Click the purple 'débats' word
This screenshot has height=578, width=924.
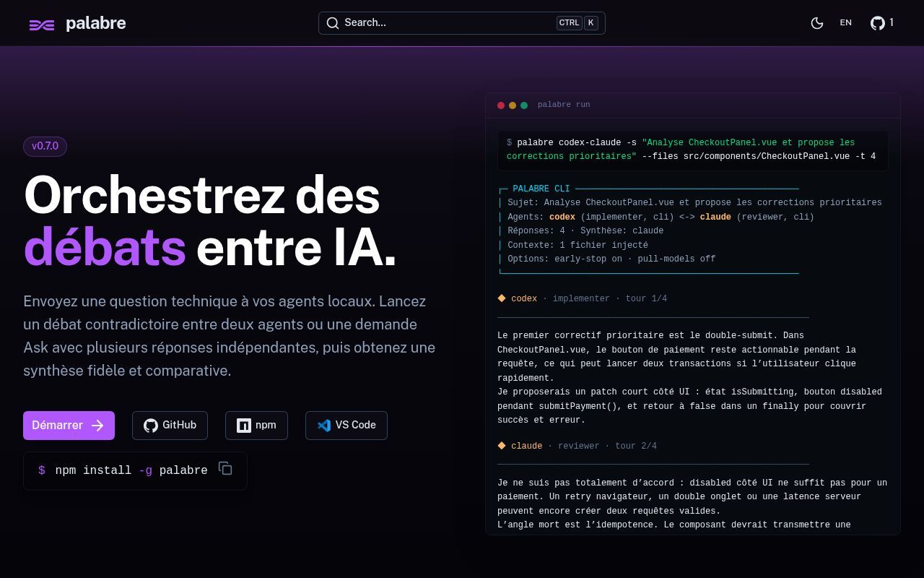coord(105,247)
